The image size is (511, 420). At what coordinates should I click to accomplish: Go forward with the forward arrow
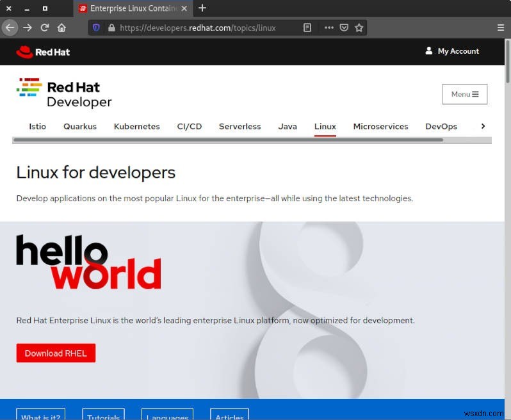pos(28,28)
